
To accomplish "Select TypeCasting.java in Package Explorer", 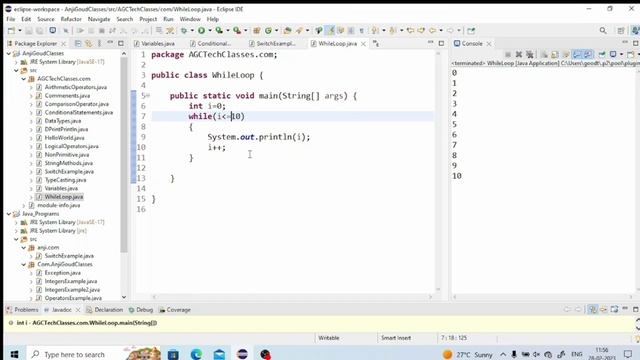I will tap(65, 180).
